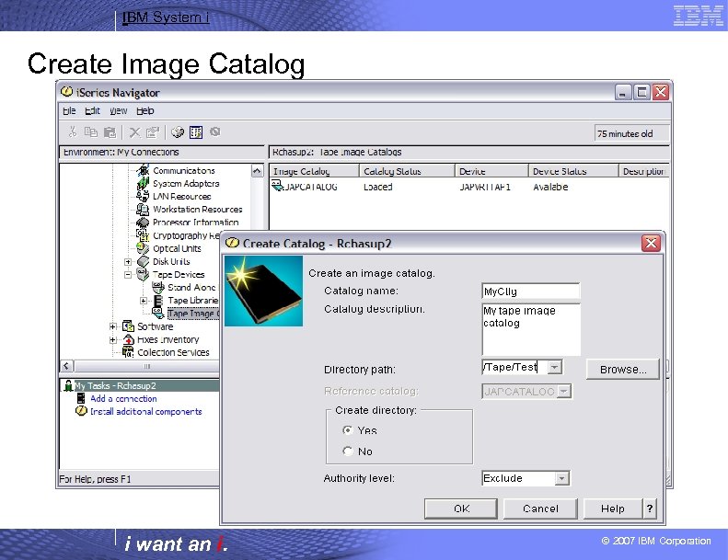
Task: Open the View menu
Action: [x=119, y=111]
